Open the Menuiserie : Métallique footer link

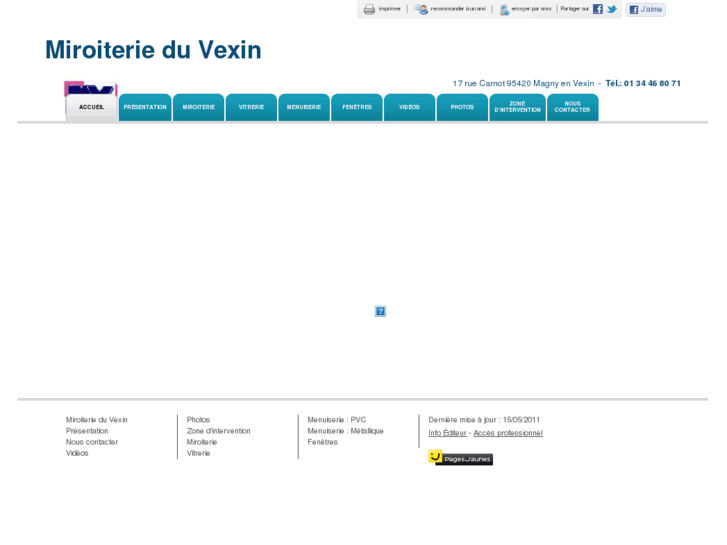point(345,431)
